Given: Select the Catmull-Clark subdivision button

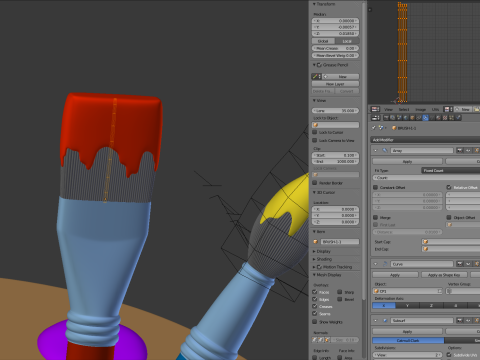Looking at the screenshot, I should pos(408,340).
